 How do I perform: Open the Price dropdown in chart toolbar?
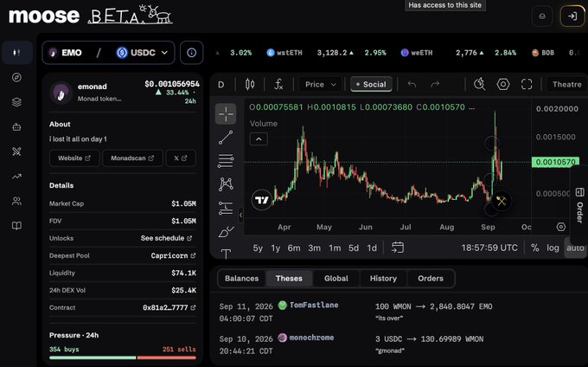(x=320, y=85)
